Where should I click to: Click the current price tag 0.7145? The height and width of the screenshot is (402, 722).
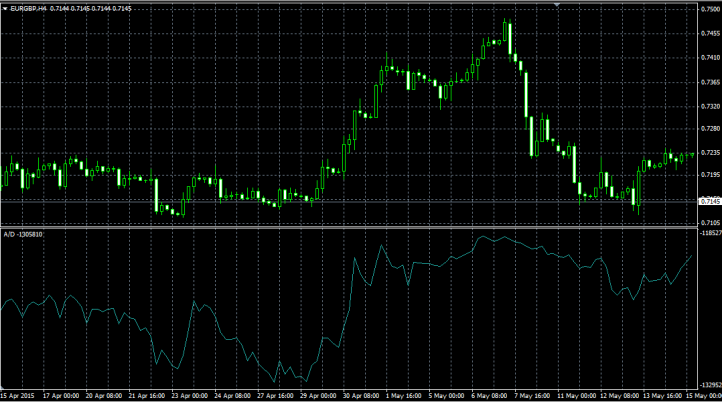(708, 202)
